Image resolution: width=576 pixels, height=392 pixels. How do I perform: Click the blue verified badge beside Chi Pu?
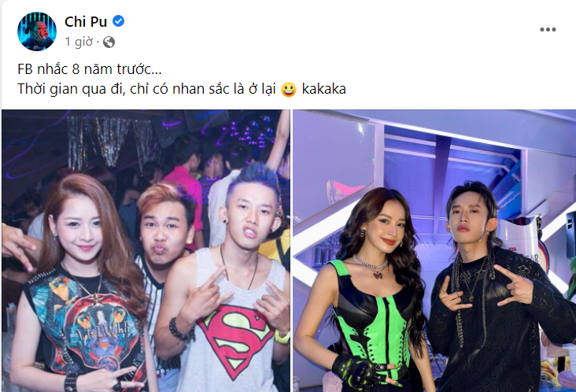(x=118, y=21)
